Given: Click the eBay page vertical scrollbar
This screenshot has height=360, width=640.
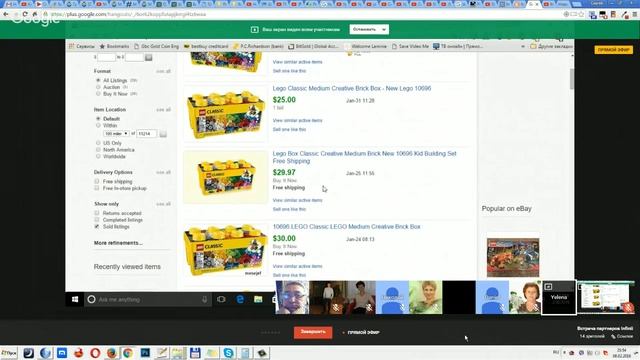Looking at the screenshot, I should pos(572,79).
